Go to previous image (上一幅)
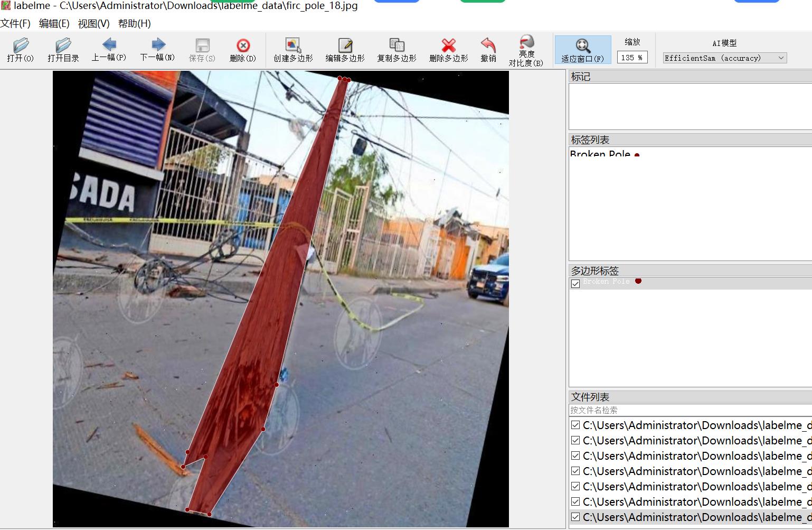This screenshot has width=812, height=530. click(109, 45)
